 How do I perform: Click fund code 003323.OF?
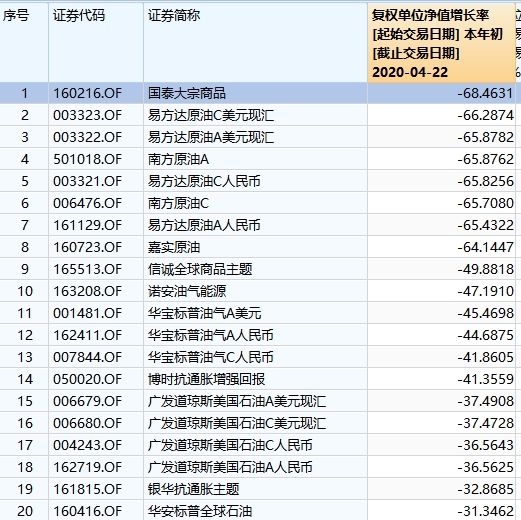[87, 115]
